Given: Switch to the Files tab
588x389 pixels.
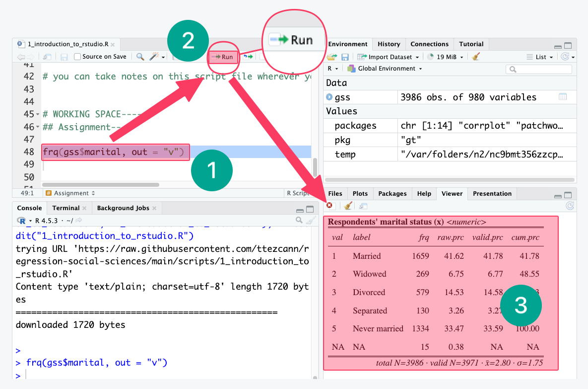Looking at the screenshot, I should (335, 193).
